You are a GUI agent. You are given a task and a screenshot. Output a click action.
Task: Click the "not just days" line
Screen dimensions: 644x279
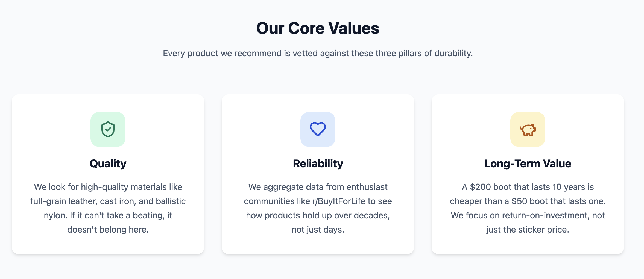pos(318,230)
